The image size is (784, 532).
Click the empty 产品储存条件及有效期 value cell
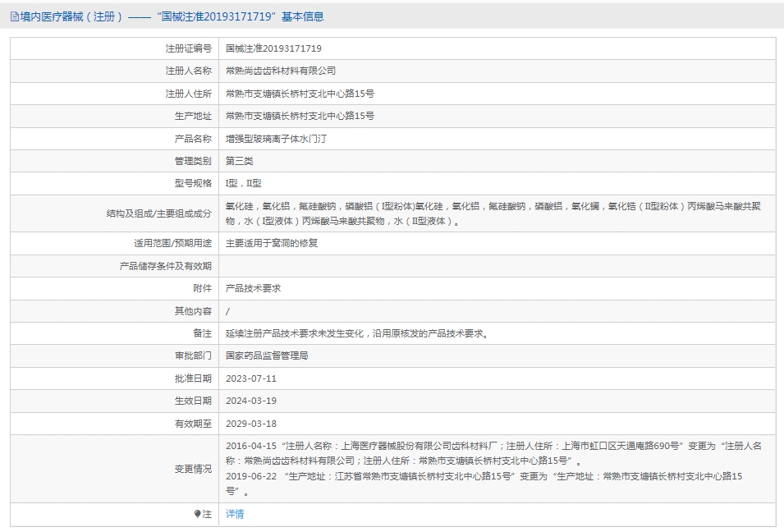[497, 266]
